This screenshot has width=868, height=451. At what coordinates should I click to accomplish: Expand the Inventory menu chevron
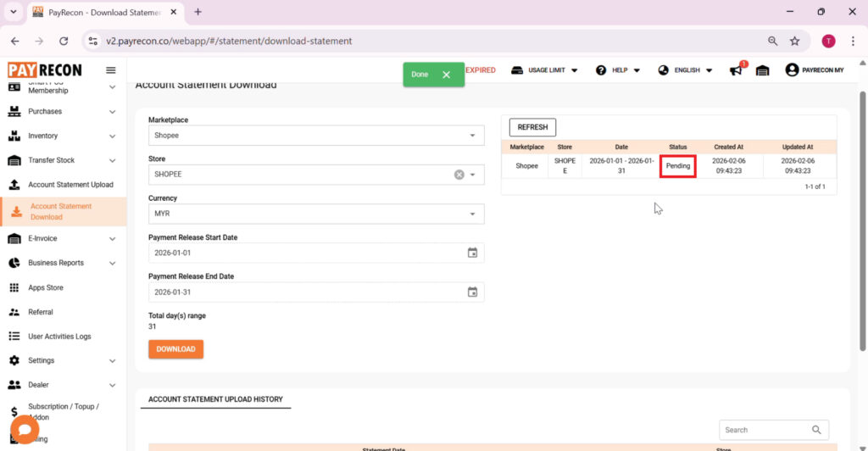click(113, 136)
